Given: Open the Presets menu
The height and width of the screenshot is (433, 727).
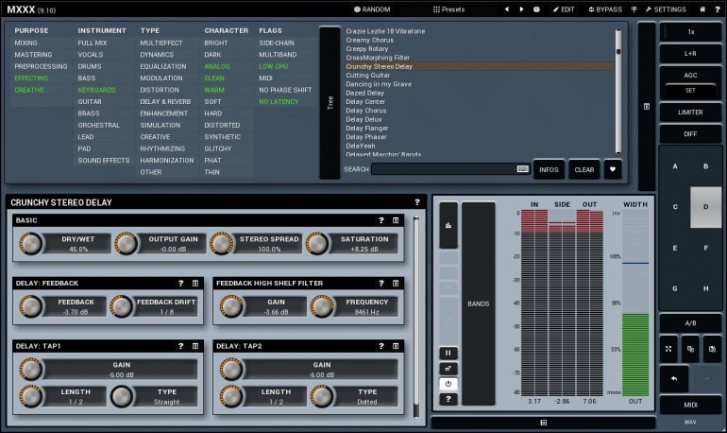Looking at the screenshot, I should point(449,9).
